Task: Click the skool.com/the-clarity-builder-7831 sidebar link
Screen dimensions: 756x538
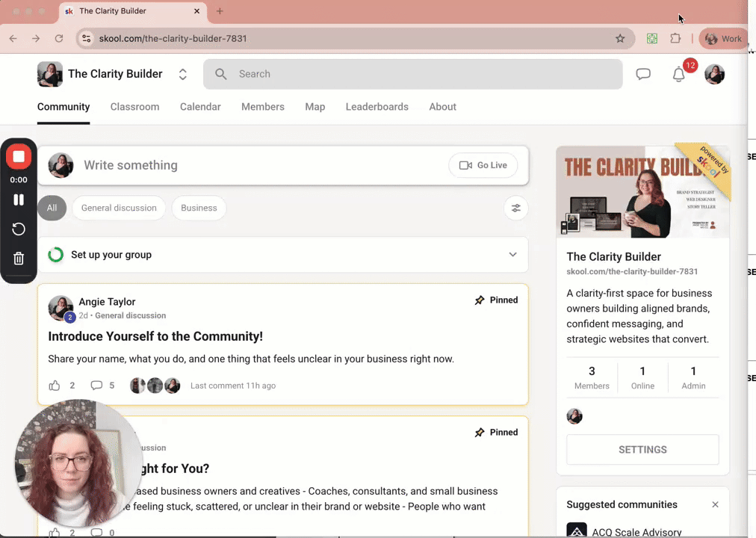Action: [x=632, y=271]
